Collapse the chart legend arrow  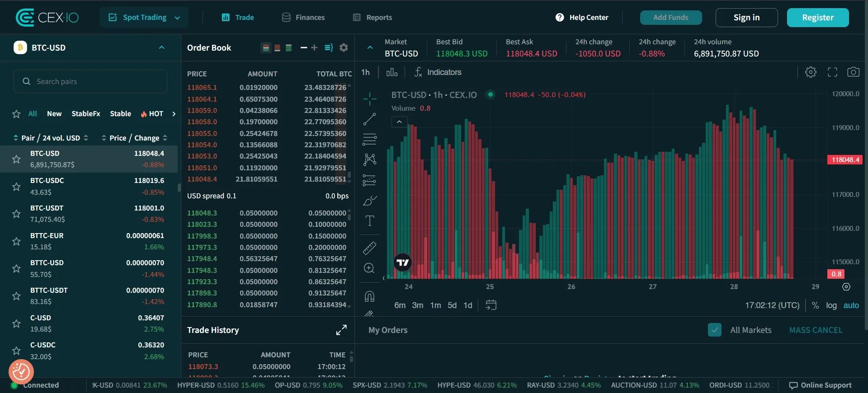coord(399,122)
